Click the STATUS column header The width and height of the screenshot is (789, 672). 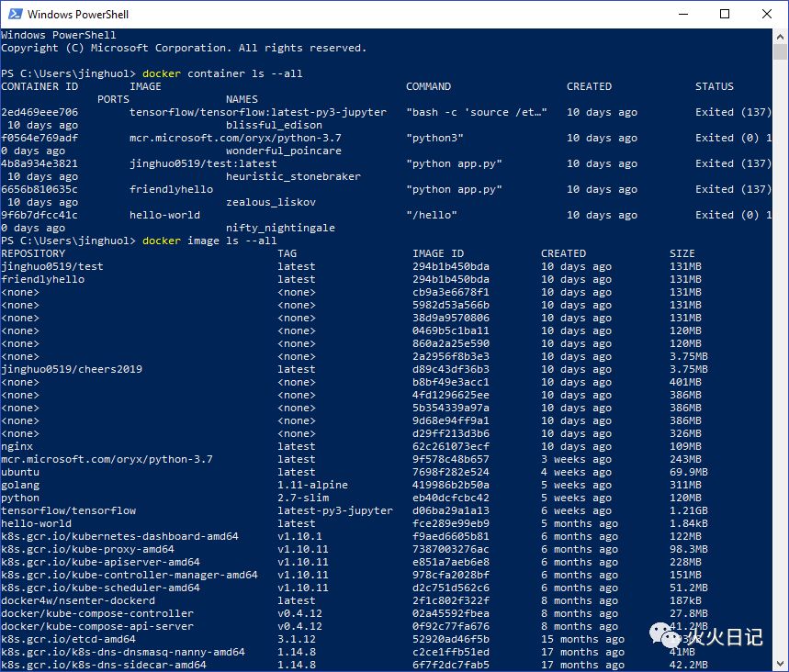pos(715,86)
